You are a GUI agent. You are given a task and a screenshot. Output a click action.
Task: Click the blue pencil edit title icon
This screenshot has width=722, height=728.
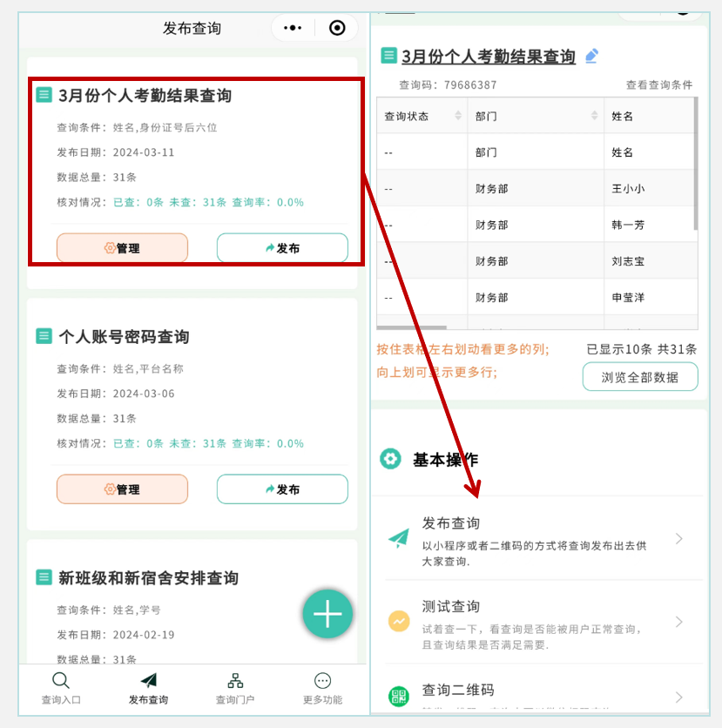591,57
